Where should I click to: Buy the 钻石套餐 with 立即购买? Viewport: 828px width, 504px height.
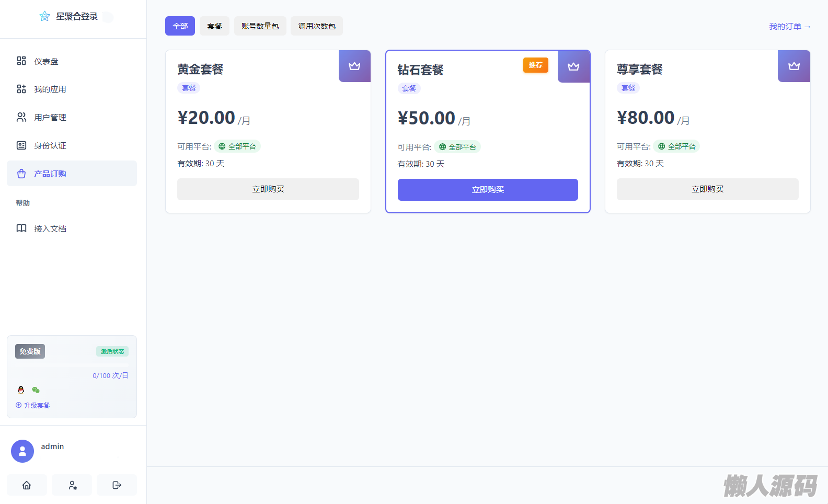[x=488, y=190]
